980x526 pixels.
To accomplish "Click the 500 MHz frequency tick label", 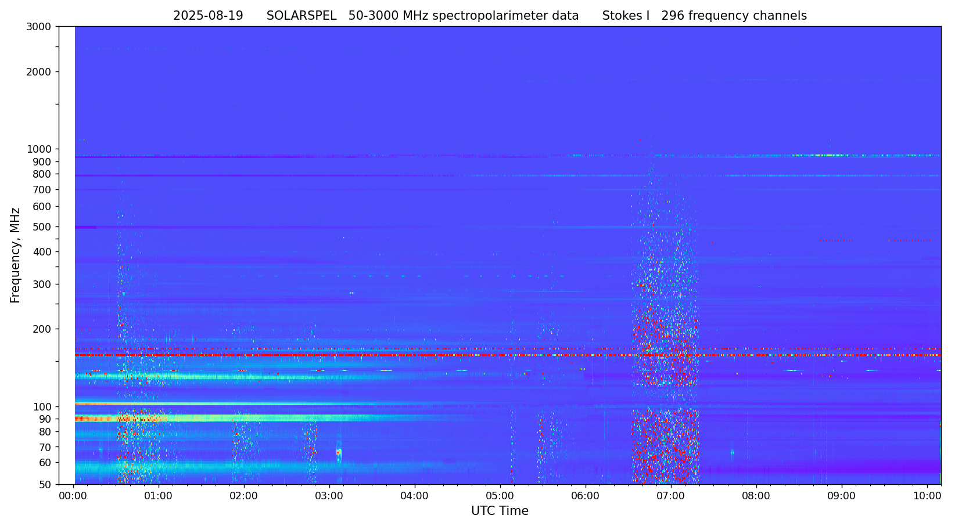I will [41, 227].
